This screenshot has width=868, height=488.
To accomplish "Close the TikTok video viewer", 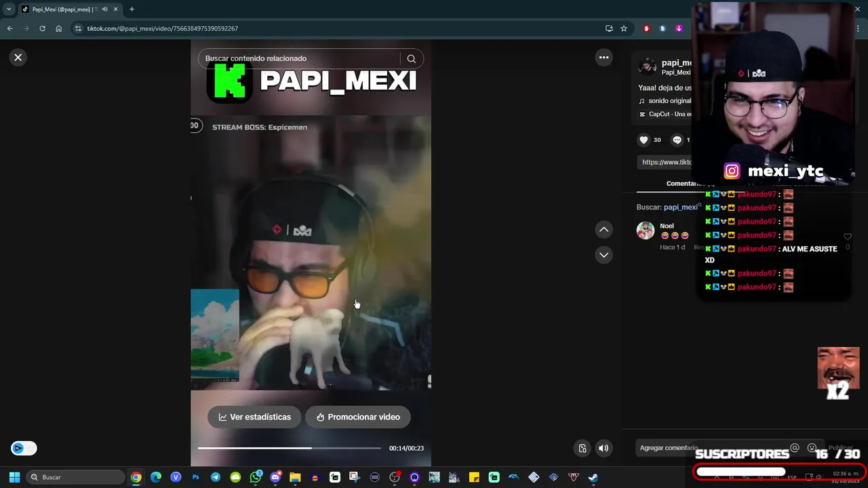I will [18, 58].
